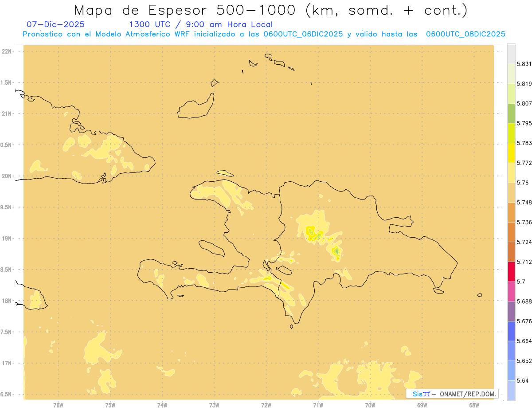Click the colorbar value 5.676
Viewport: 532px width, 411px height.
click(524, 321)
